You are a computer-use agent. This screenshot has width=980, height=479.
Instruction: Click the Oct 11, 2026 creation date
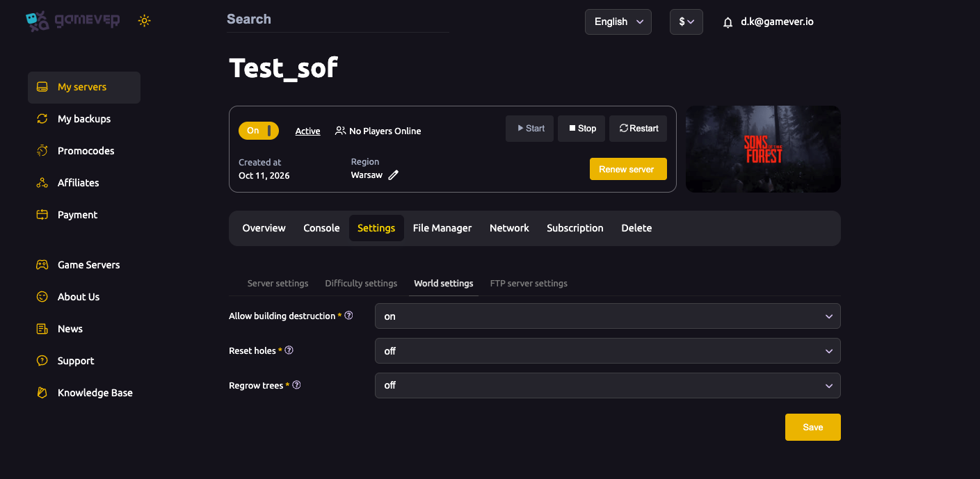click(264, 176)
